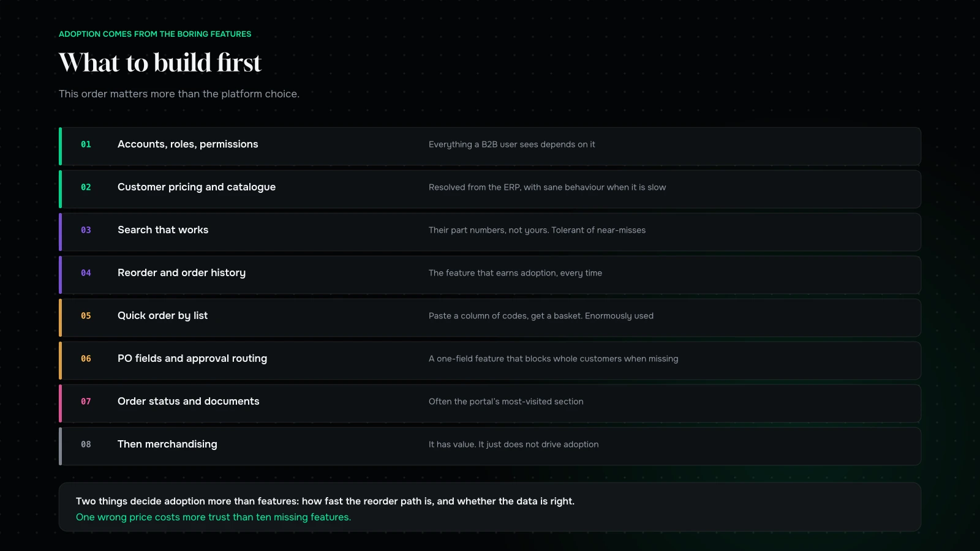Click the 04 number badge
Viewport: 980px width, 551px height.
coord(86,273)
